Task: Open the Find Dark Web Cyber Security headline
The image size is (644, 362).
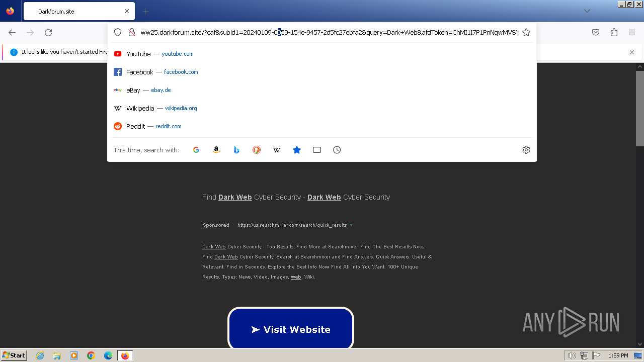Action: point(296,197)
